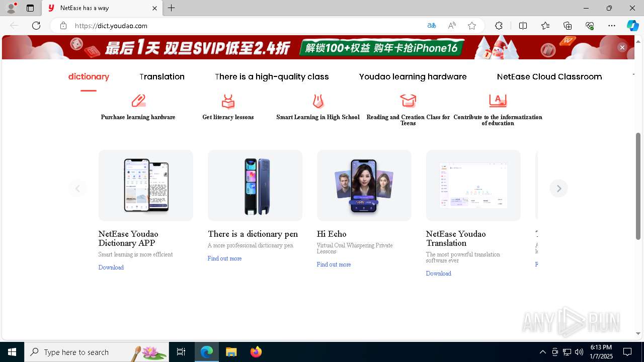Viewport: 644px width, 362px height.
Task: Click the Get literacy lessons book icon
Action: [228, 101]
